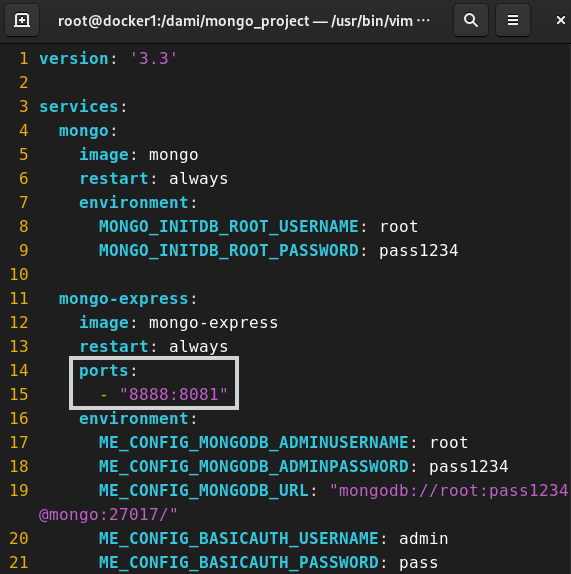Viewport: 571px width, 574px height.
Task: Click line number 2 in gutter
Action: (24, 83)
